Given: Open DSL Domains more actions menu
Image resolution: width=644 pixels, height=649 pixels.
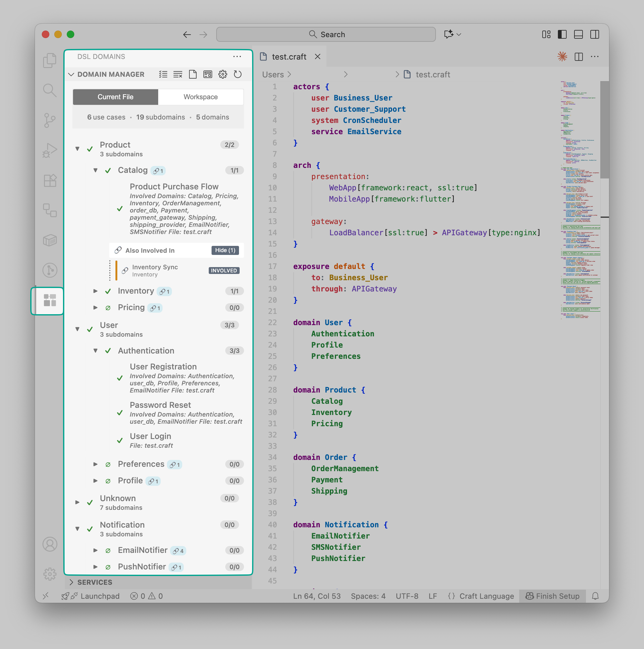Looking at the screenshot, I should point(237,56).
